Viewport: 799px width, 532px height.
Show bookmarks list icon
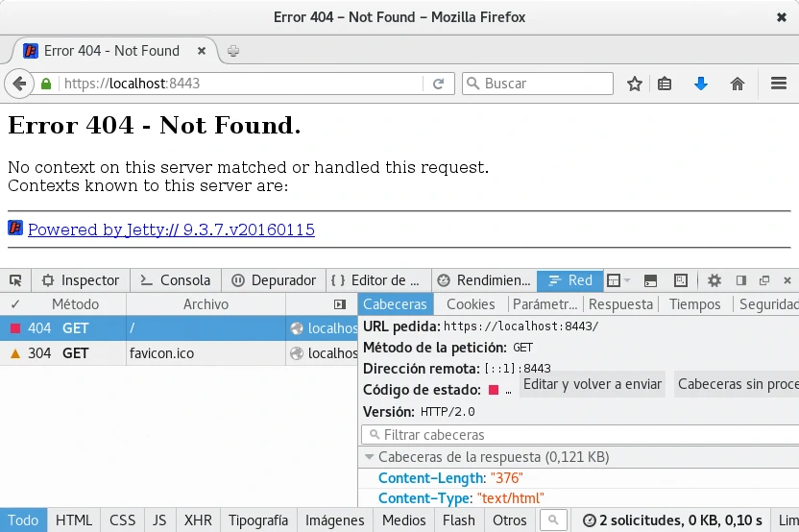click(x=665, y=84)
